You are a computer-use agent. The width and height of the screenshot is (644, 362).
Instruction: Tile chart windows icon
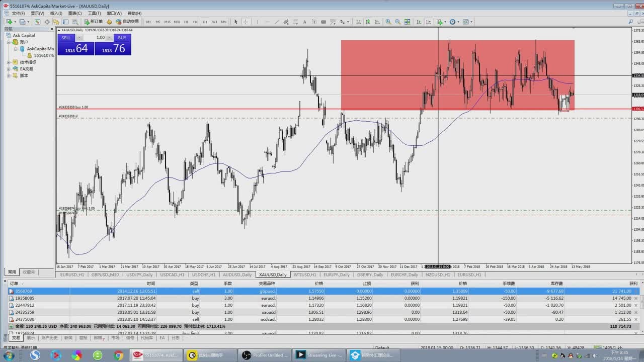(x=407, y=22)
